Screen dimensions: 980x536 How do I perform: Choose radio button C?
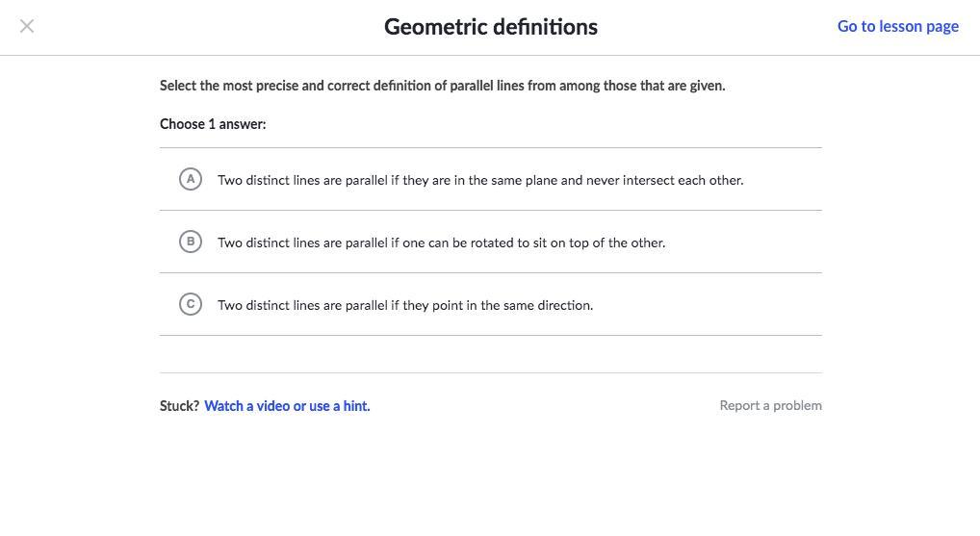(x=191, y=304)
